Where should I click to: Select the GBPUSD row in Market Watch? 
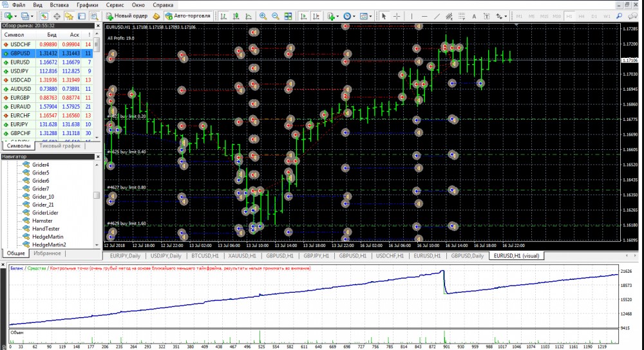47,53
